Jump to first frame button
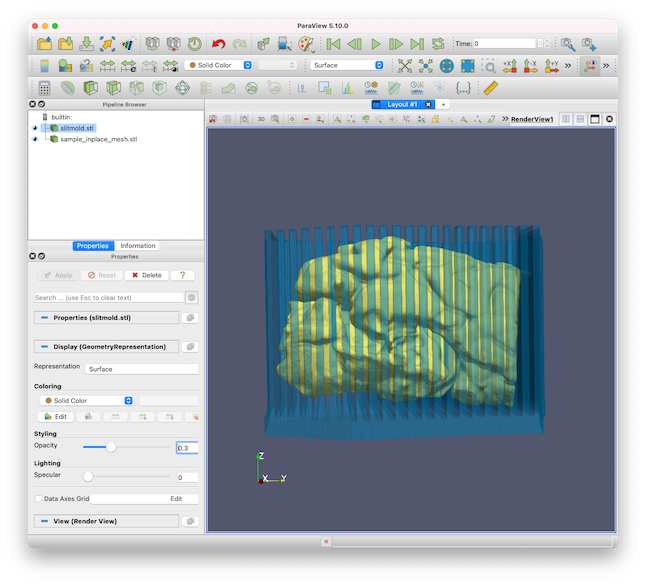646x585 pixels. tap(333, 44)
